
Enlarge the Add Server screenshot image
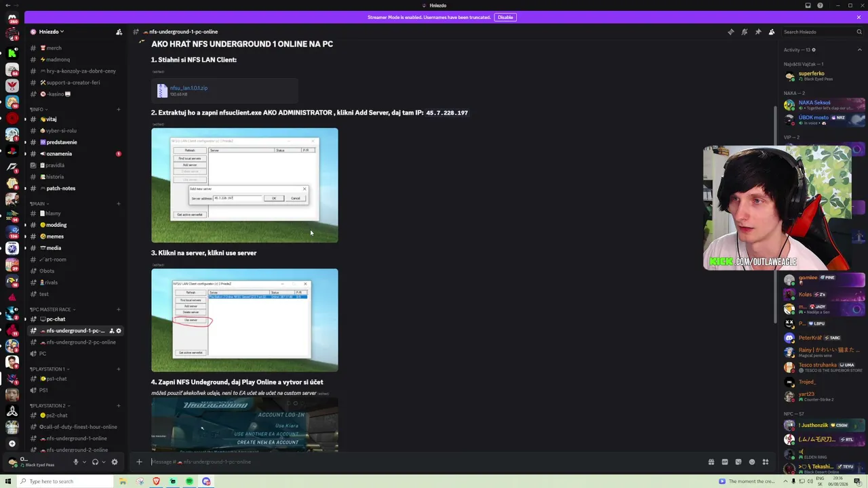[245, 185]
